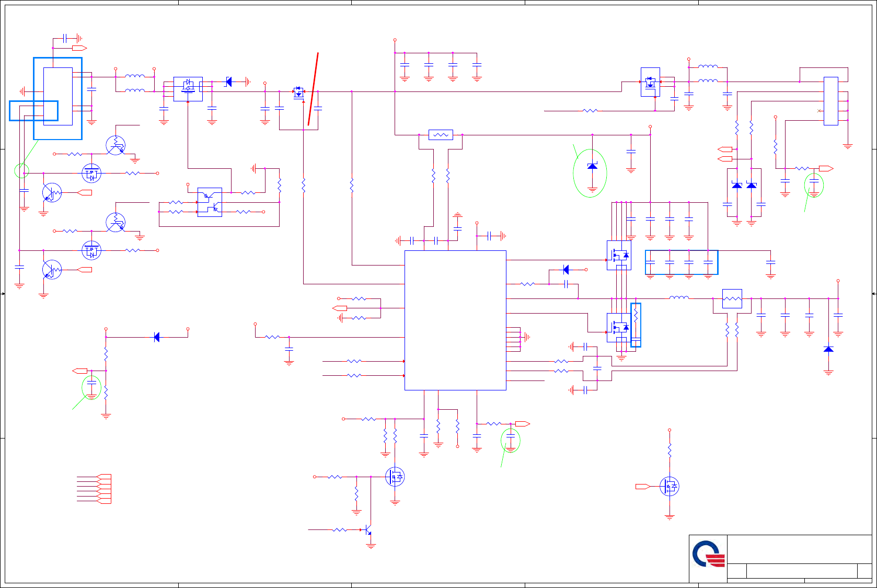This screenshot has width=877, height=588.
Task: Click the company logo in the title block
Action: 709,554
